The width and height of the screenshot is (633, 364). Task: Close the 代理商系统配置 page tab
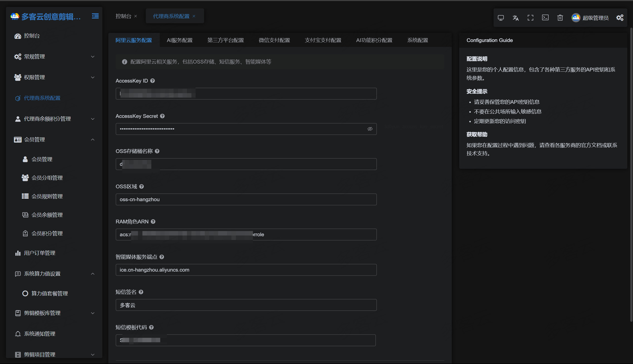(194, 16)
